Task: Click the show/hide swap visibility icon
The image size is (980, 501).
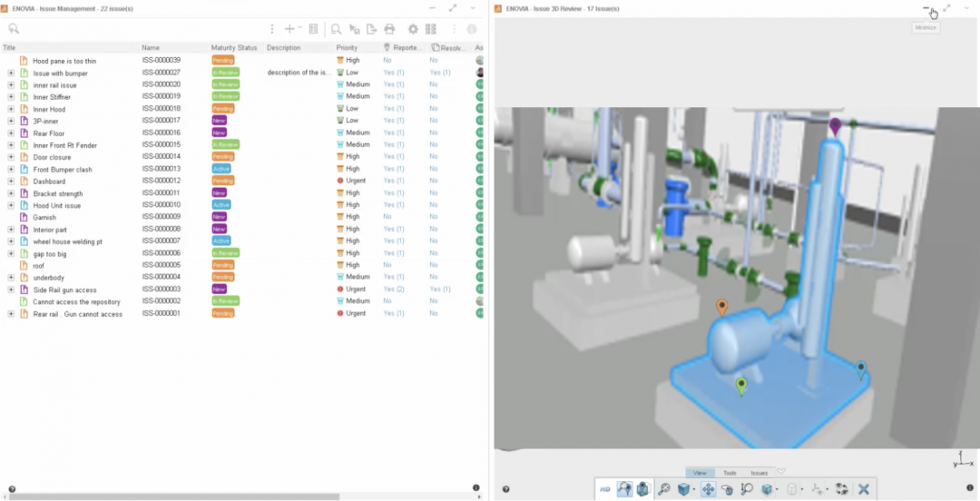Action: coord(841,489)
